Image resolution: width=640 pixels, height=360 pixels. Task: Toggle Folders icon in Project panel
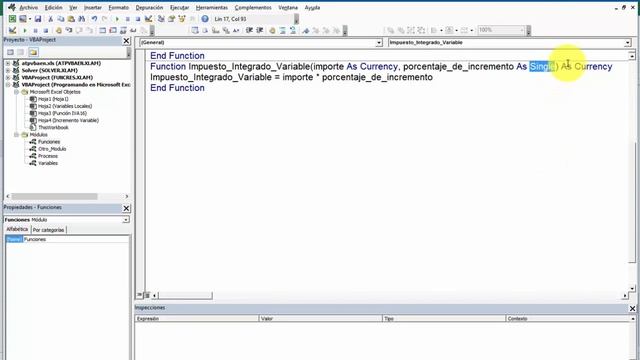click(33, 52)
